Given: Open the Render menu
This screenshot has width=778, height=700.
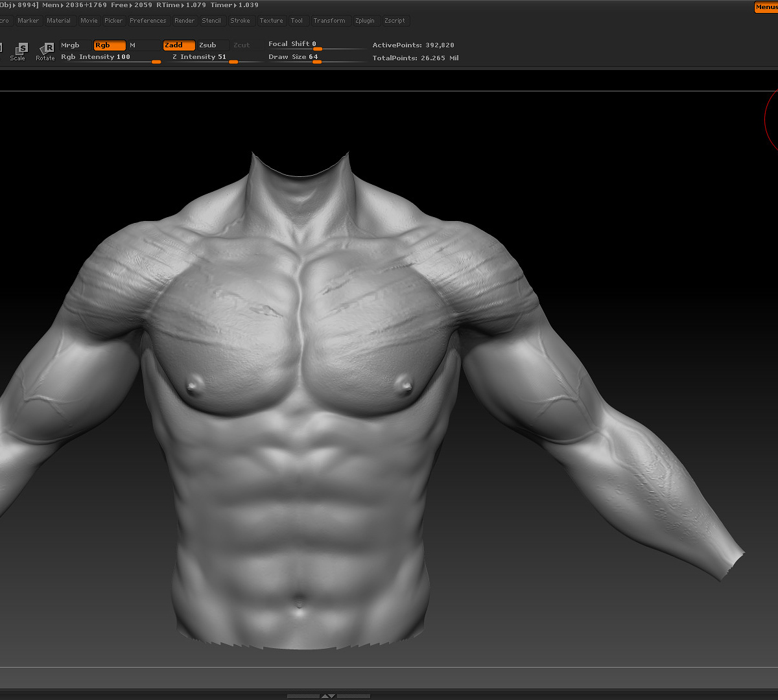Looking at the screenshot, I should point(185,21).
